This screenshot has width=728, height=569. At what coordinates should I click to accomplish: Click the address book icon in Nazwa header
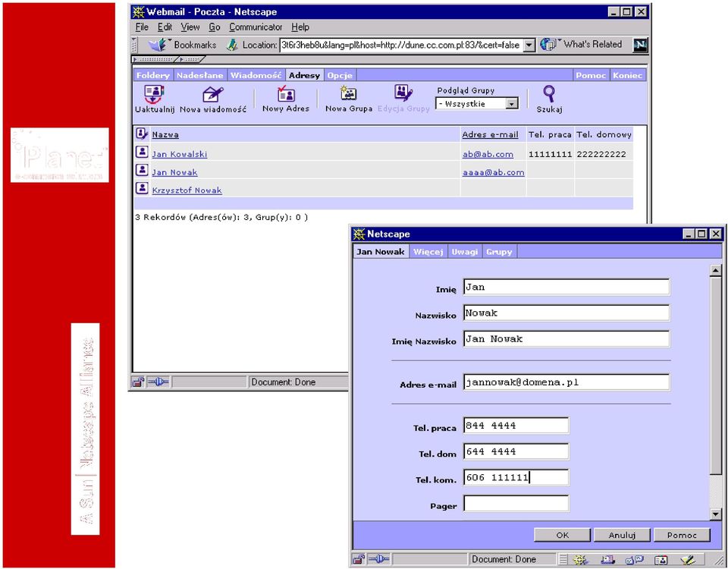coord(142,134)
